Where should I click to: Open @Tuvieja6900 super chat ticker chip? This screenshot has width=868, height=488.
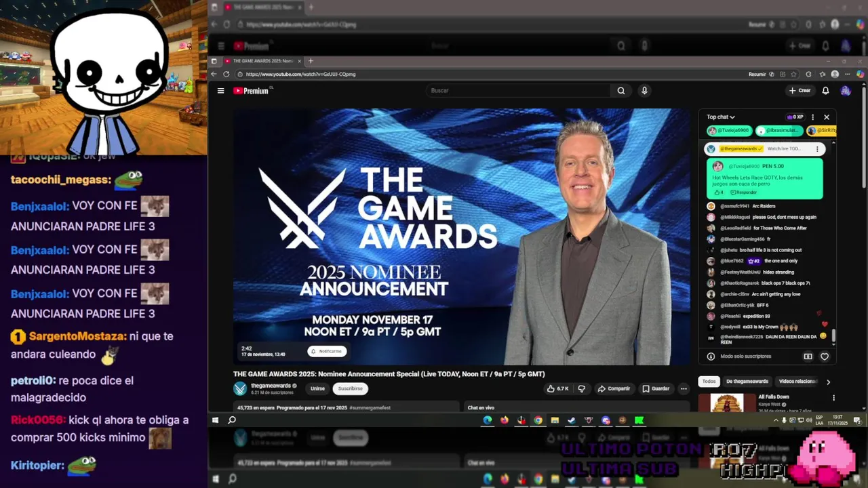(x=729, y=130)
